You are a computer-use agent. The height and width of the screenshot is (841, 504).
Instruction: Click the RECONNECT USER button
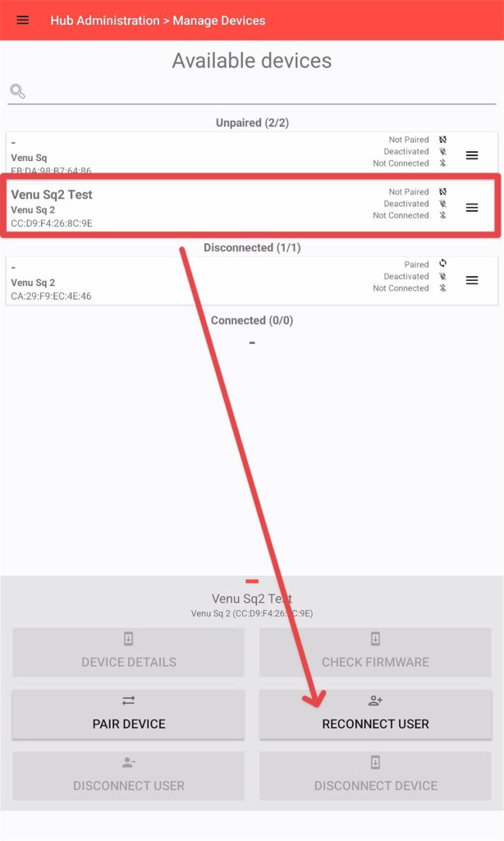pyautogui.click(x=375, y=715)
